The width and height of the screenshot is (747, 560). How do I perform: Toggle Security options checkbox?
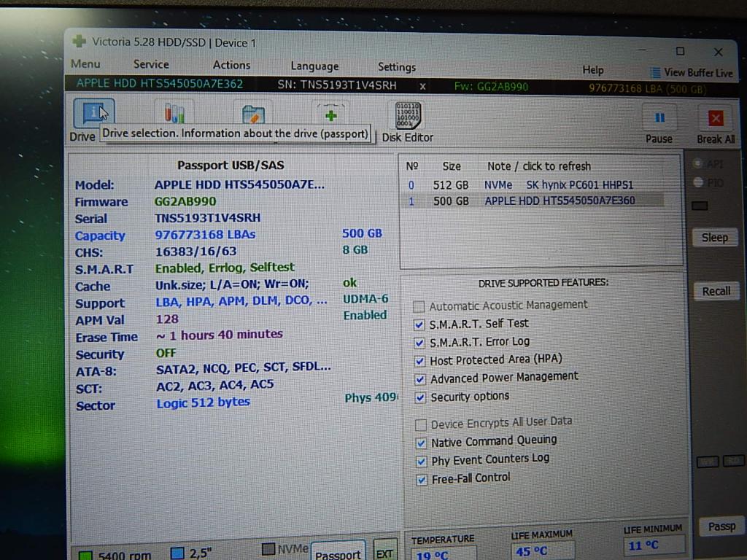420,397
